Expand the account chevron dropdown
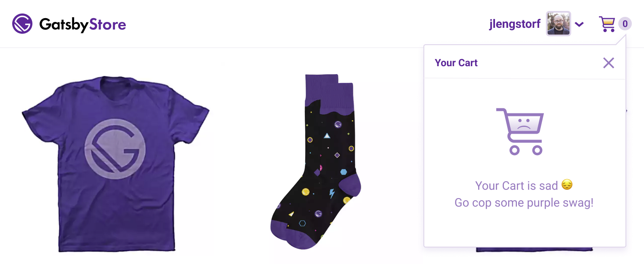Viewport: 644px width, 269px height. coord(579,24)
